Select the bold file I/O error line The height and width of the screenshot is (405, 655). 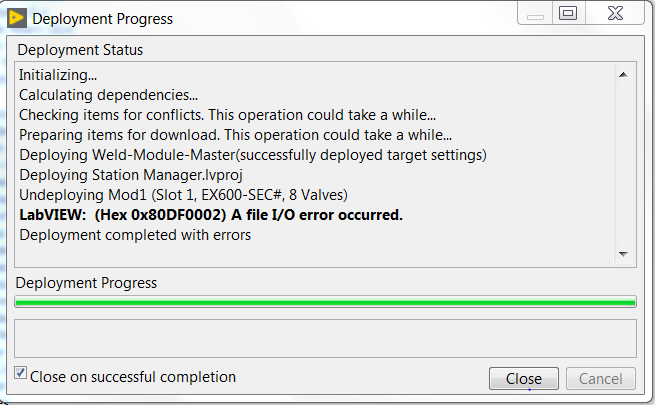pyautogui.click(x=211, y=215)
